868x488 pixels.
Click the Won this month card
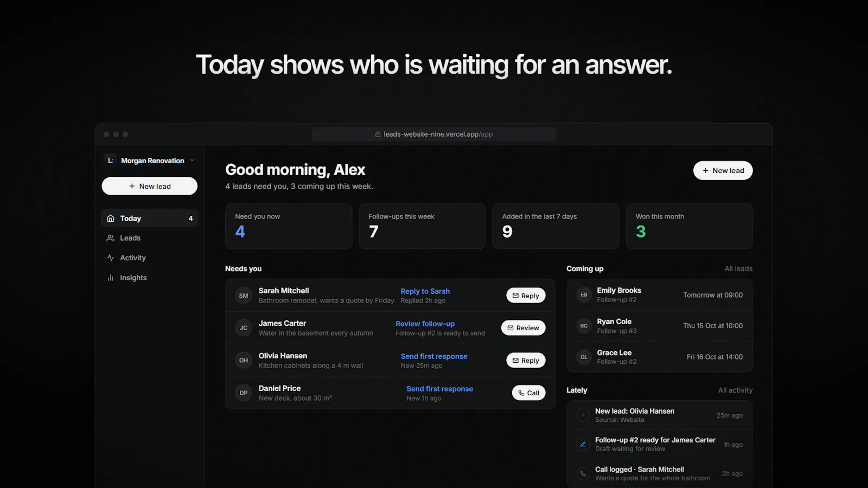690,226
